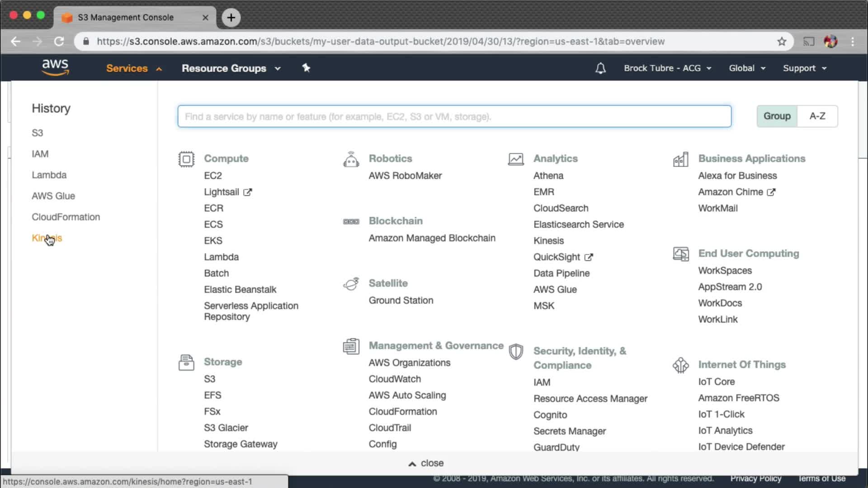Click the pin shortcuts icon in navbar
The height and width of the screenshot is (488, 868).
[x=306, y=68]
